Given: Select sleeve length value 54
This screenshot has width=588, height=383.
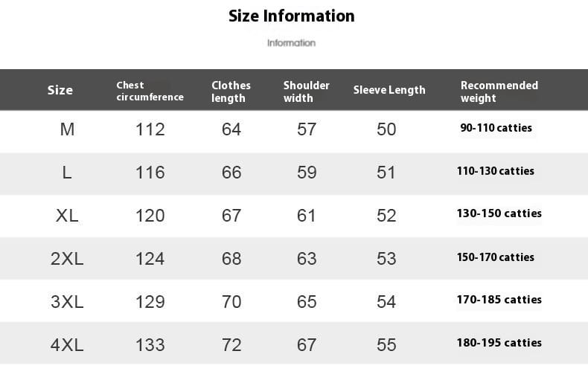Looking at the screenshot, I should click(x=386, y=302).
